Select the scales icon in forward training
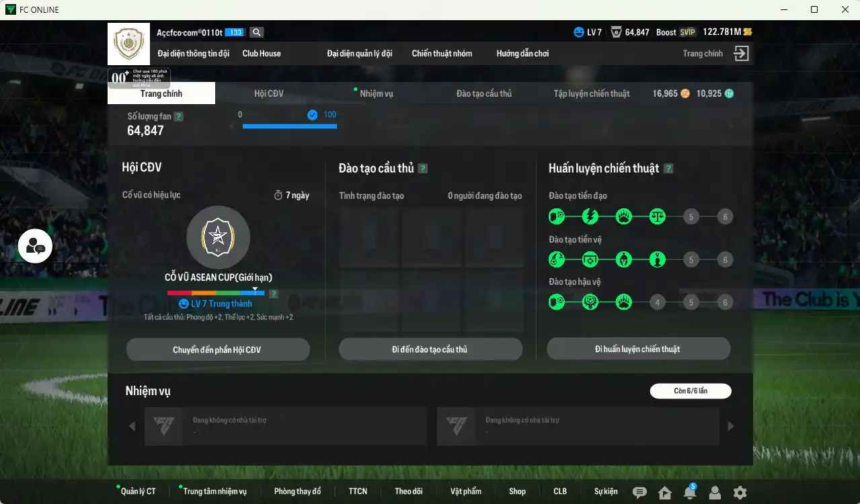The width and height of the screenshot is (860, 504). [657, 216]
